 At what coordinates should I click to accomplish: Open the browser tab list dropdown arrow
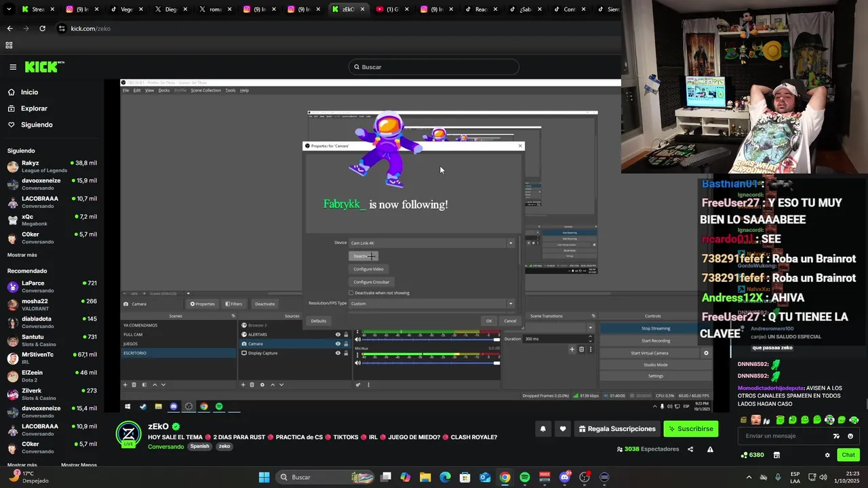(9, 9)
